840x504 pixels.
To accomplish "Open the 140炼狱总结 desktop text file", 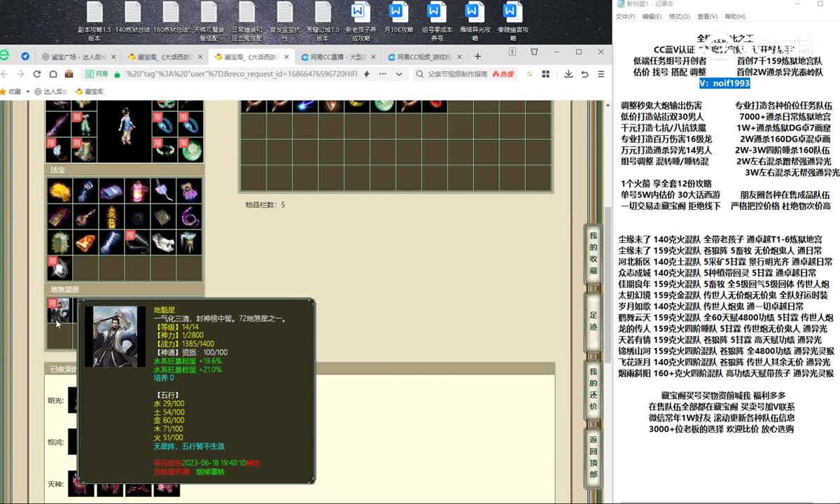I will click(x=132, y=21).
